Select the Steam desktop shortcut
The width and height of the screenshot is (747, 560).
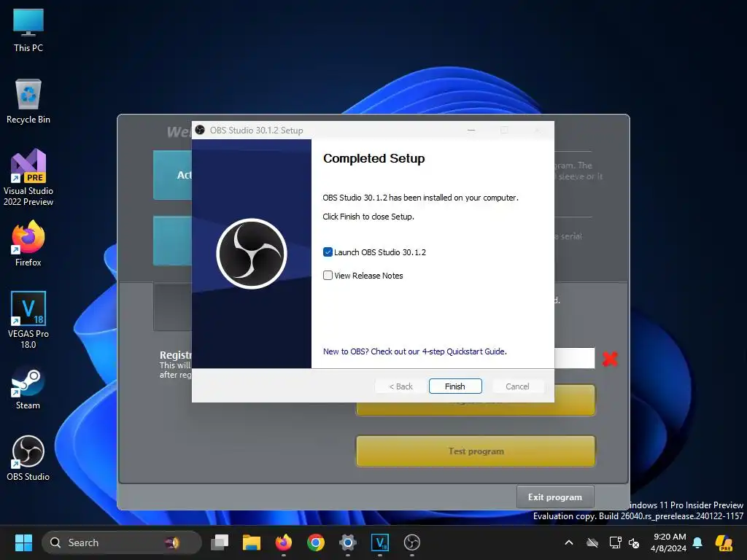click(28, 387)
